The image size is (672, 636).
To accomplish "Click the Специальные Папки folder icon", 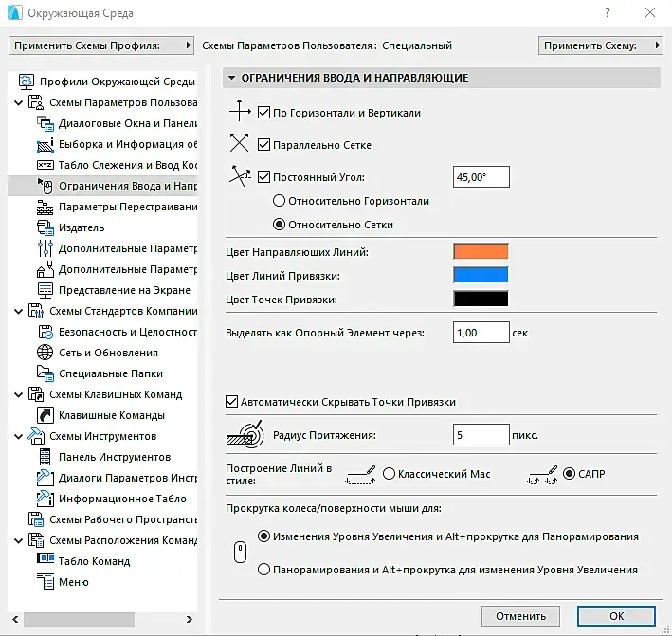I will pos(45,373).
